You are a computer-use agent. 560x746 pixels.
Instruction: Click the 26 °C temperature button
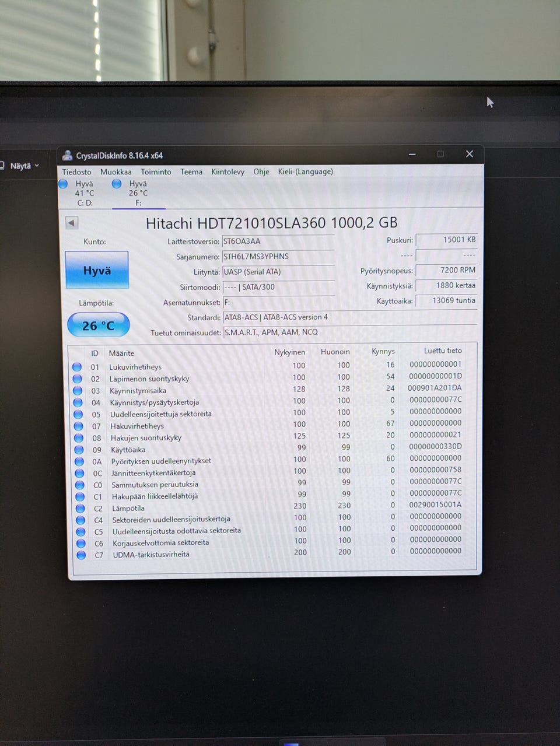point(98,325)
